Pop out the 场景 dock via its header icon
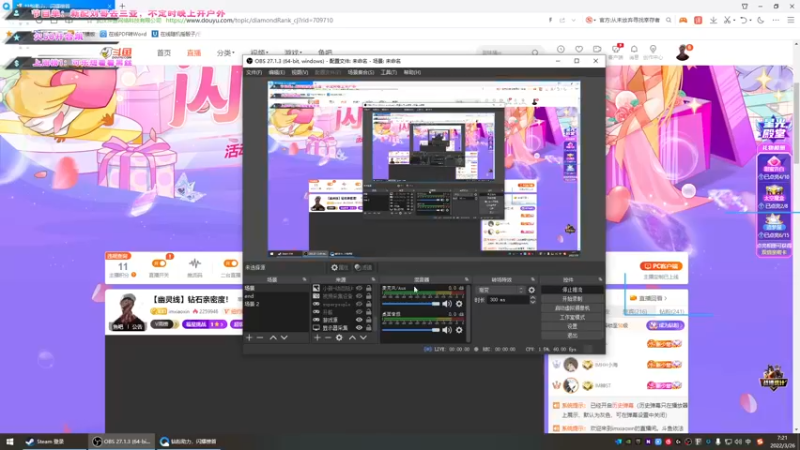 pos(305,280)
